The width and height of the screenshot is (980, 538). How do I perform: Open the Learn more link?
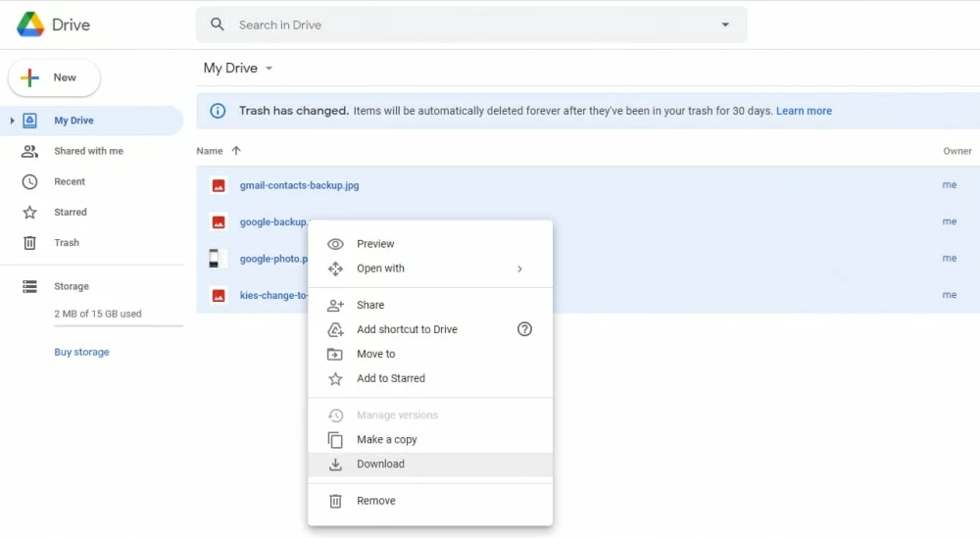tap(804, 111)
